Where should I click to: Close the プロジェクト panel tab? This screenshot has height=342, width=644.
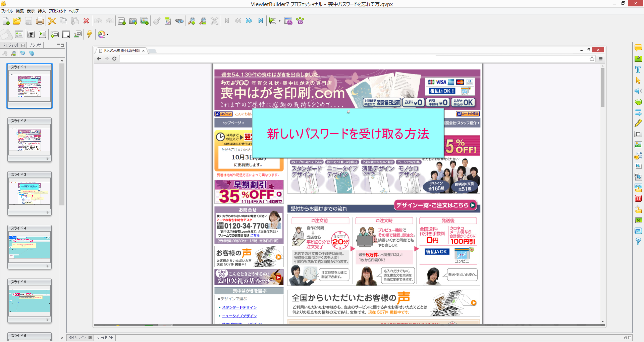pyautogui.click(x=23, y=45)
